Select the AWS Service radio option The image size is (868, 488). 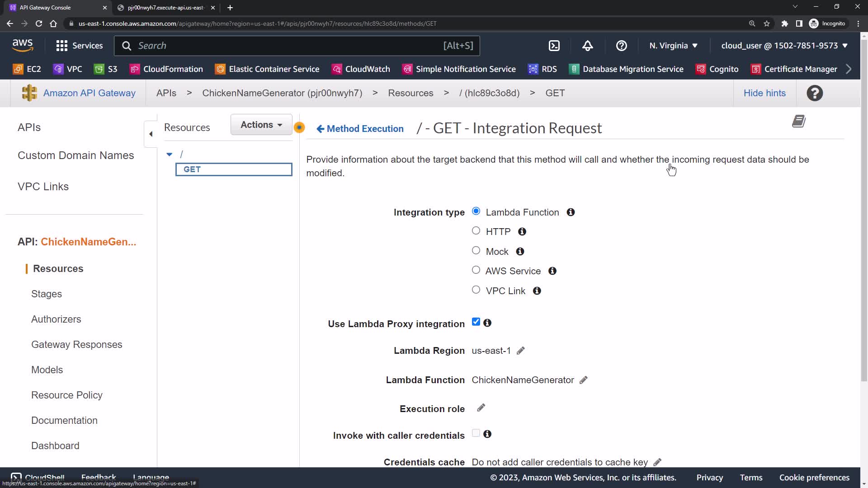[x=476, y=270]
